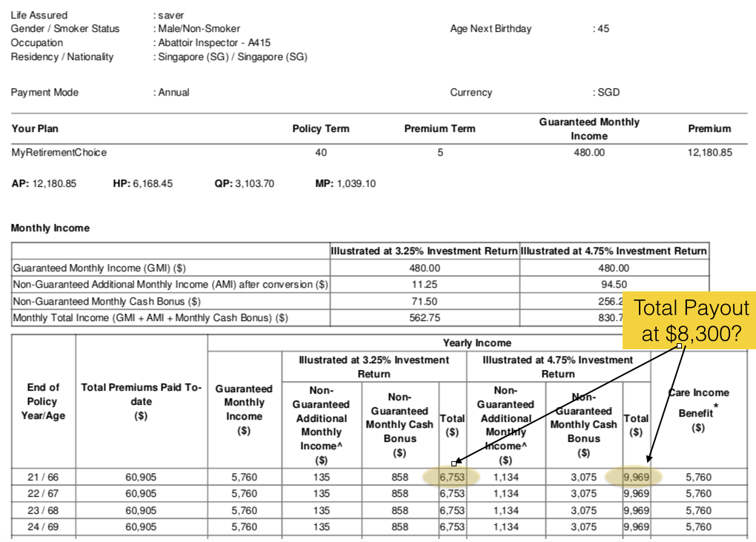Click the 94.50 Additional Monthly Income cell
Image resolution: width=756 pixels, height=542 pixels.
click(613, 285)
